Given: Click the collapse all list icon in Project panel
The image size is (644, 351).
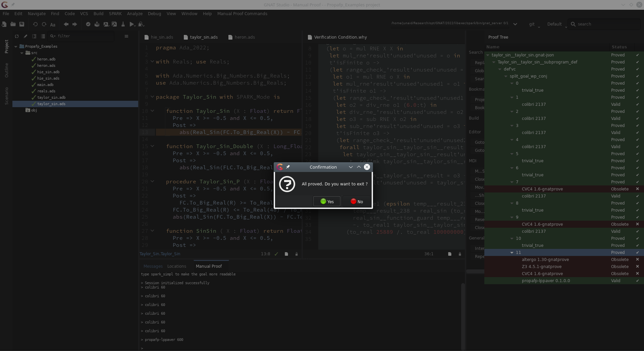Looking at the screenshot, I should pyautogui.click(x=34, y=36).
